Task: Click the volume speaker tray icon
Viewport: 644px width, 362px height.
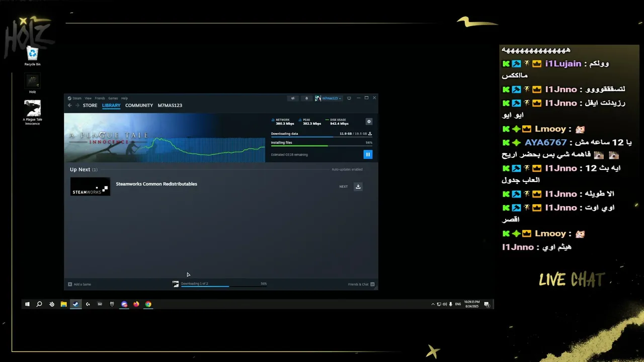Action: [445, 304]
